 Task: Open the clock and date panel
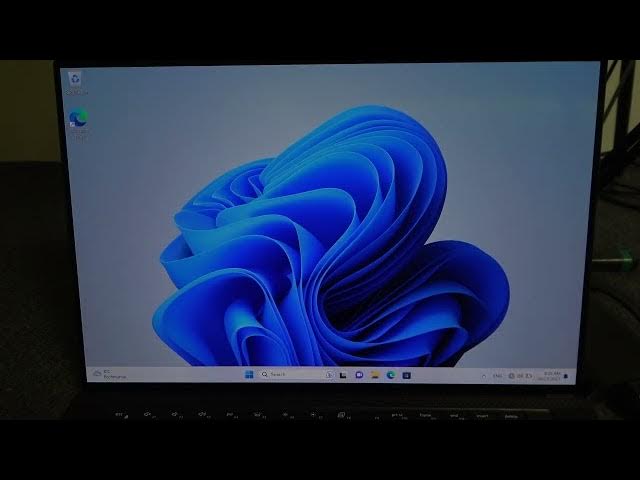[x=549, y=376]
